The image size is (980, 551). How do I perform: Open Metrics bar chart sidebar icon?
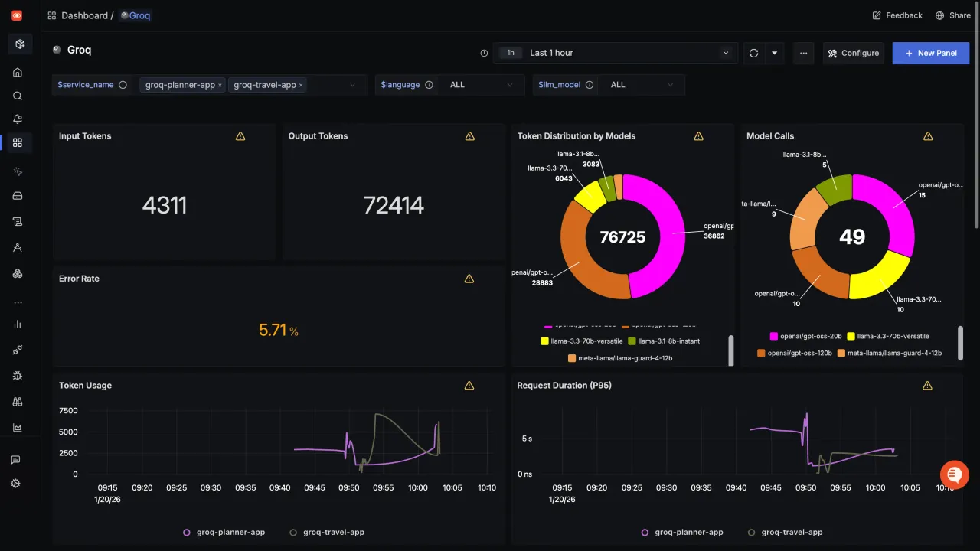18,324
